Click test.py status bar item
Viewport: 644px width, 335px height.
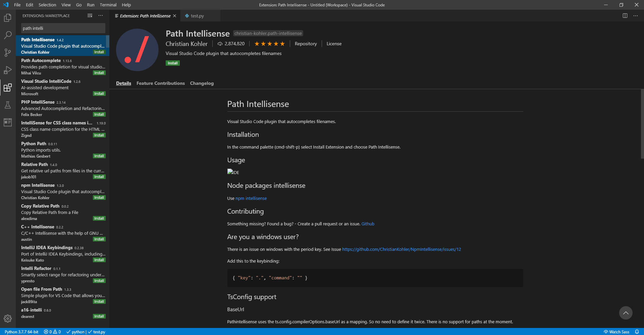(97, 332)
